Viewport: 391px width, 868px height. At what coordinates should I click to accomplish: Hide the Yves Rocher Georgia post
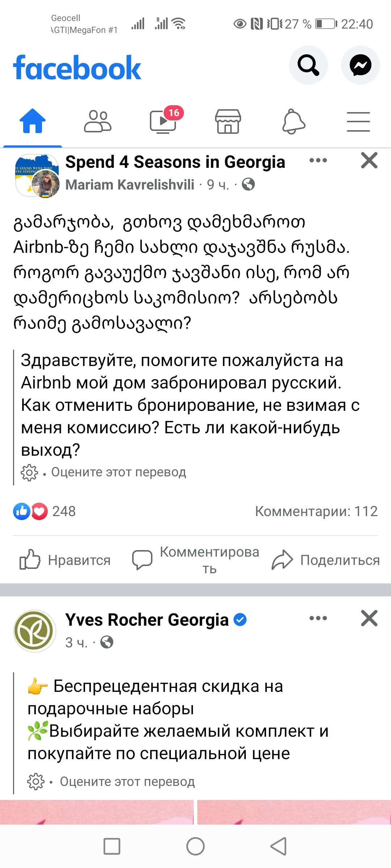pos(369,618)
